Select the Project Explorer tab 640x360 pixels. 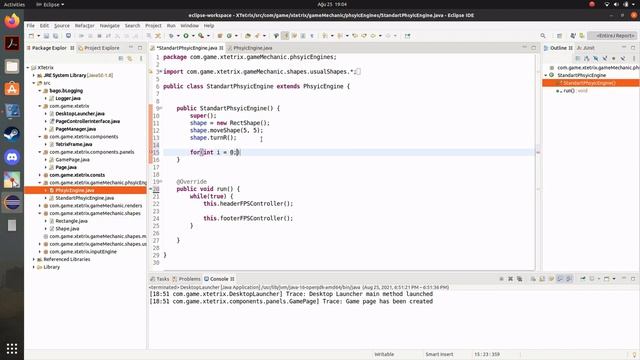pos(99,48)
